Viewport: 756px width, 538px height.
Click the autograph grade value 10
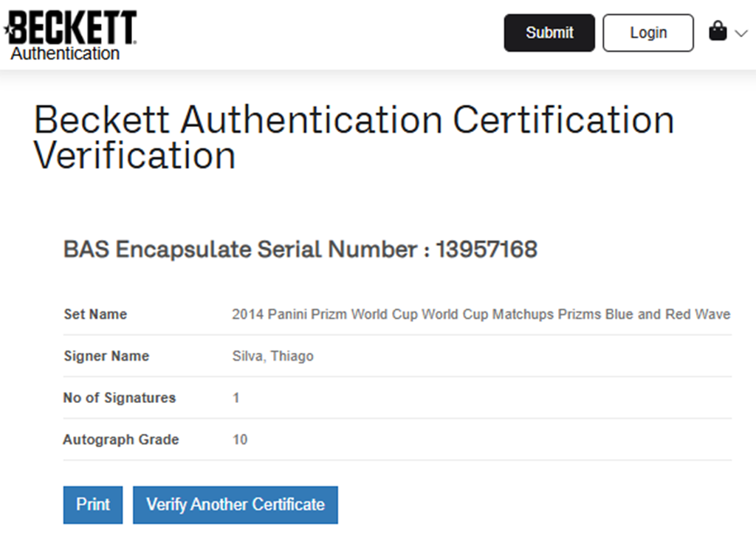[x=240, y=440]
